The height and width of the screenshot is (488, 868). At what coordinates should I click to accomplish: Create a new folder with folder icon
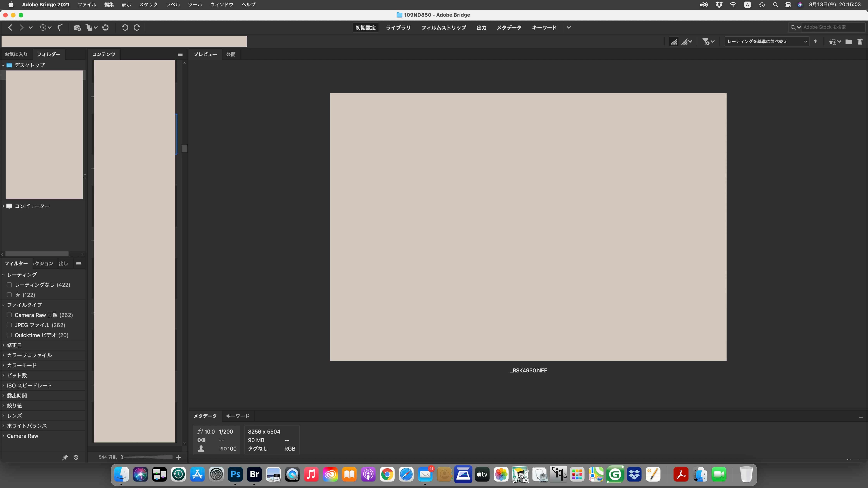[x=848, y=41]
